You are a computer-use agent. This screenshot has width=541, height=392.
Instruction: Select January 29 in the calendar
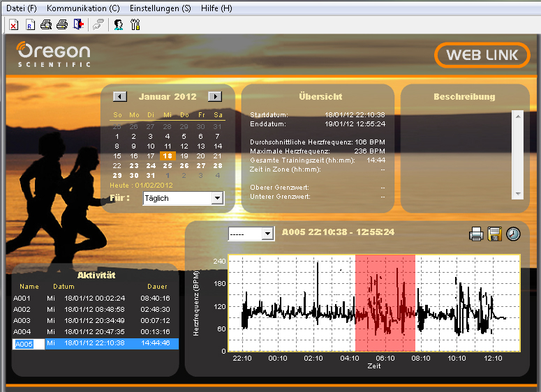pos(117,176)
